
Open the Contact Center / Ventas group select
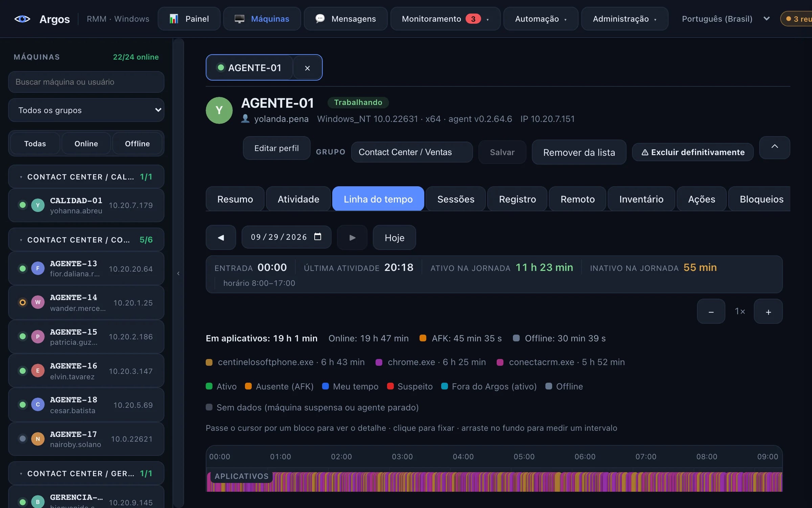tap(412, 152)
